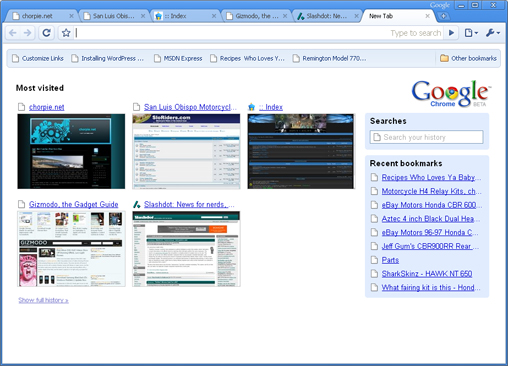Viewport: 508px width, 366px height.
Task: Click the chorpie.net page thumbnail
Action: click(71, 151)
